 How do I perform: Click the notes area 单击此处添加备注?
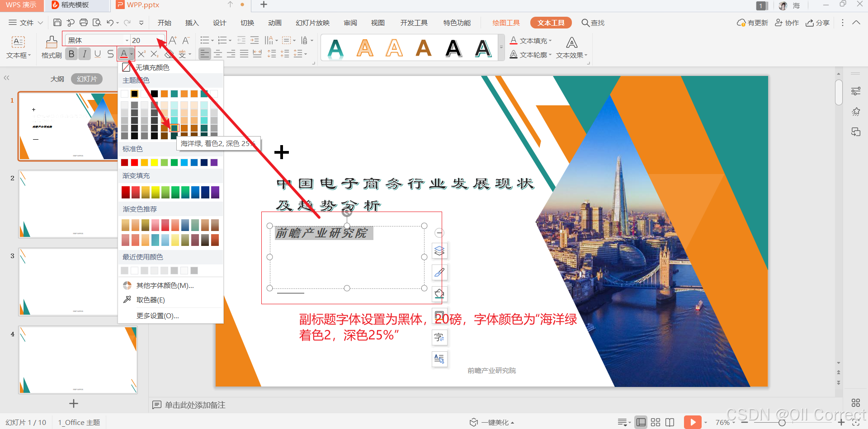point(195,405)
